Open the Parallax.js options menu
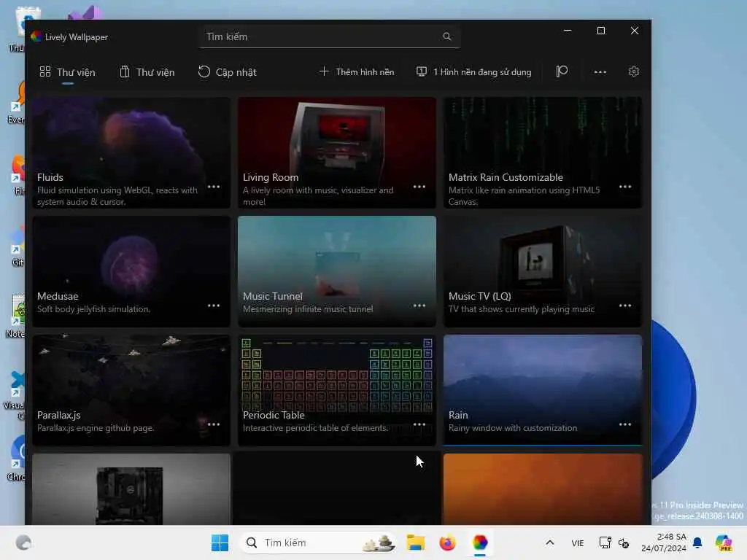Viewport: 747px width, 560px height. [x=214, y=424]
